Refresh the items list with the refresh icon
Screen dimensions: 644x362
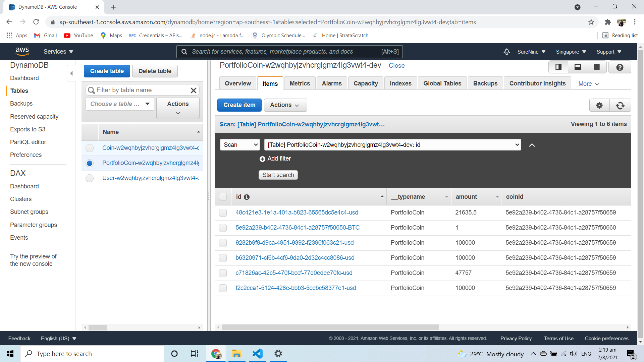point(620,105)
